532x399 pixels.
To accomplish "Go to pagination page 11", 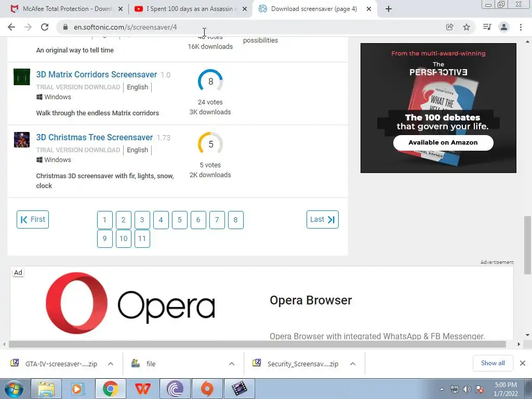I will (x=142, y=238).
